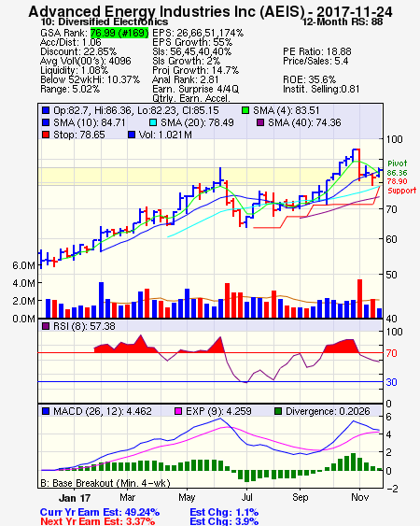Click the Sls Growth: 2% text

point(187,61)
